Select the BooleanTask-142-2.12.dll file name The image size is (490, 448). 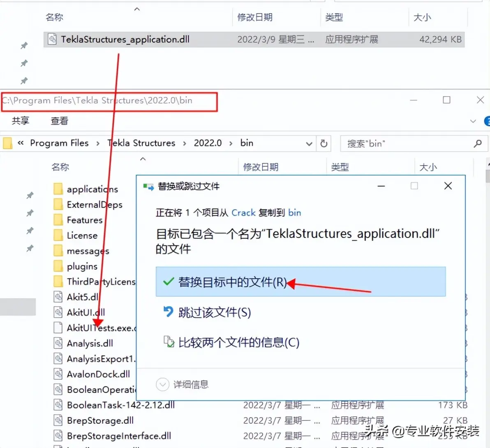(121, 405)
